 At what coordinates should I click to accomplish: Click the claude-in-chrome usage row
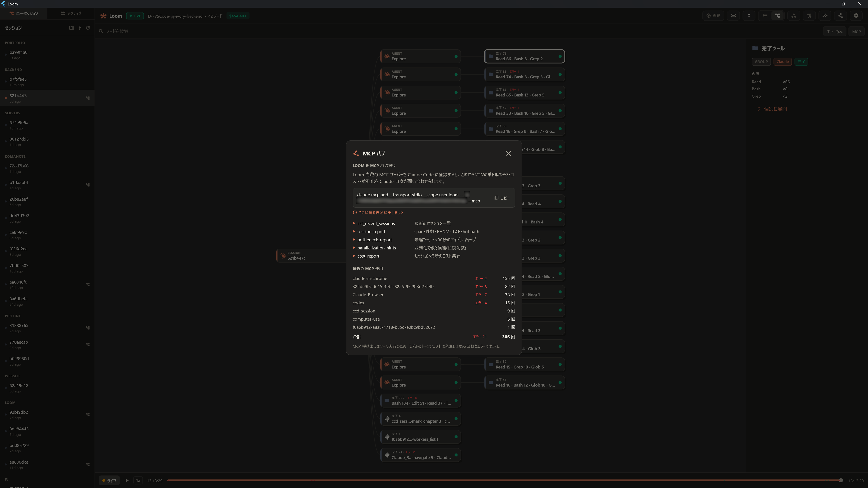click(434, 279)
